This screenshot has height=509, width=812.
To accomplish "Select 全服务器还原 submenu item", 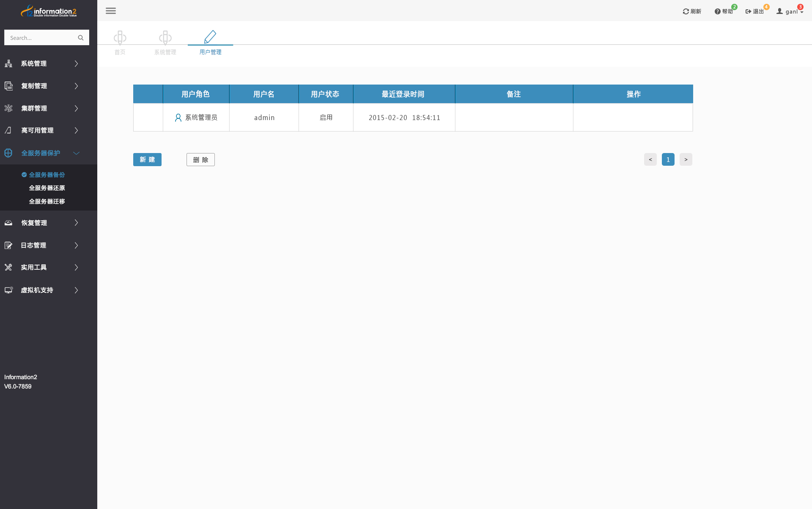I will tap(47, 188).
